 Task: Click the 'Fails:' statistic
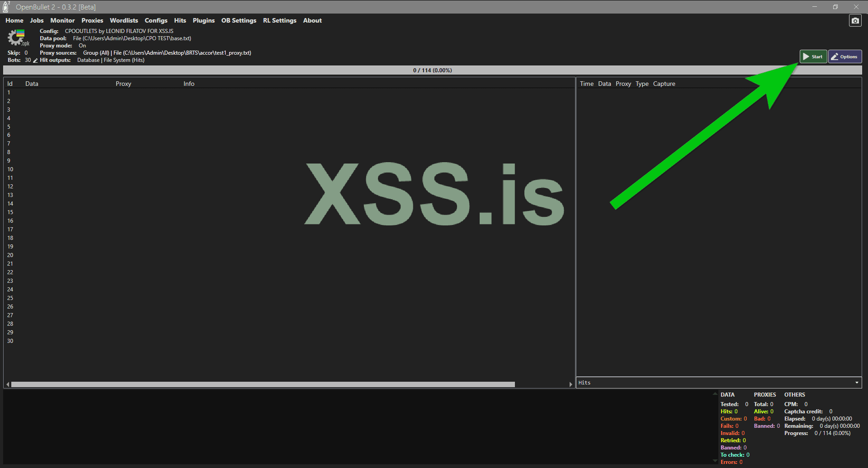730,426
